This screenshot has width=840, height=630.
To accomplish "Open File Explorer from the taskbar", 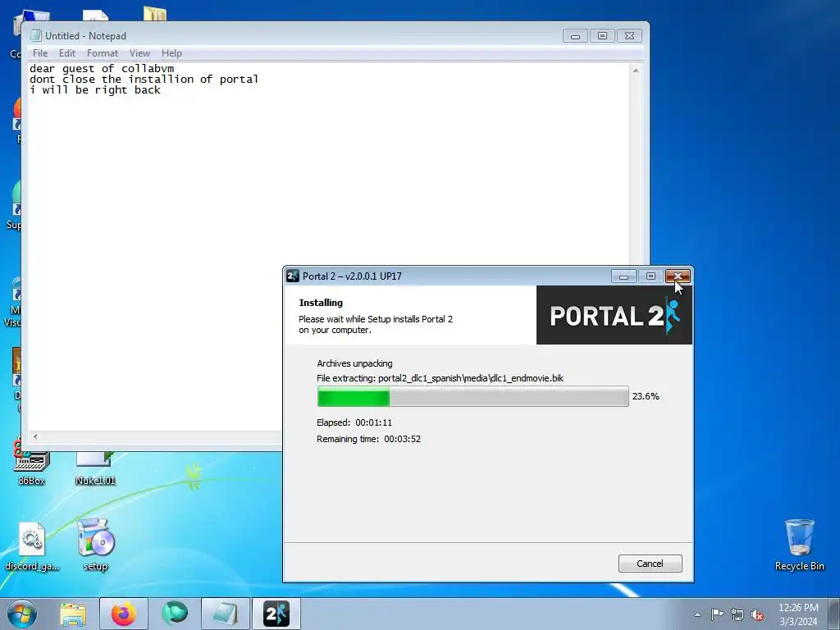I will click(x=73, y=614).
